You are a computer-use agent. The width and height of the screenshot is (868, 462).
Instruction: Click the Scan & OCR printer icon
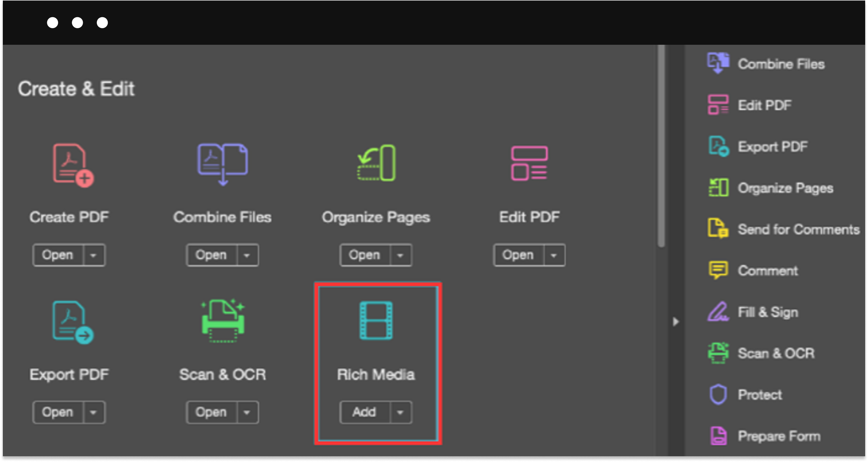click(223, 321)
